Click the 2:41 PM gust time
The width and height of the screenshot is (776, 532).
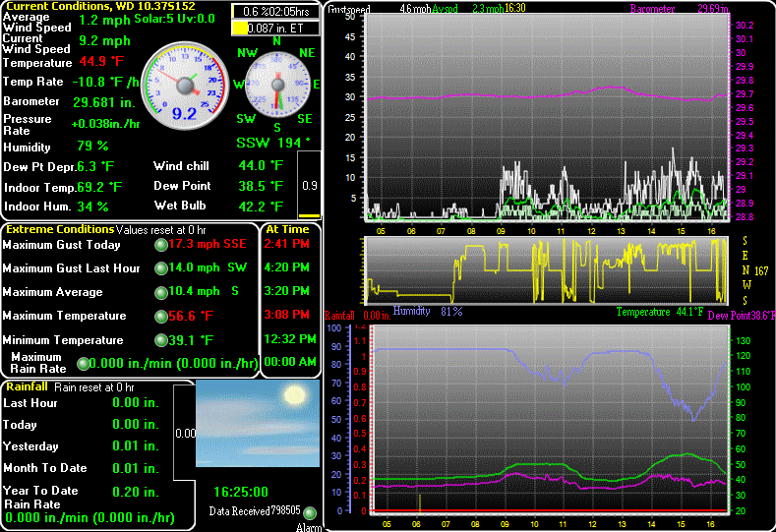pyautogui.click(x=287, y=244)
